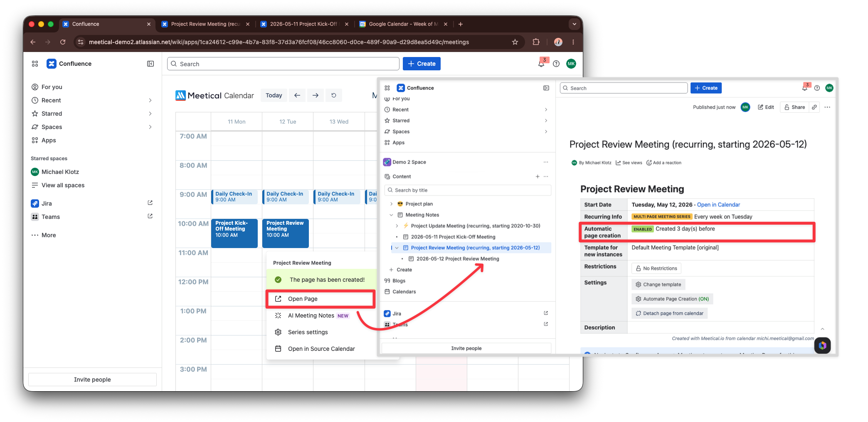Open MK profile avatar in main window
Image resolution: width=868 pixels, height=422 pixels.
(x=571, y=64)
